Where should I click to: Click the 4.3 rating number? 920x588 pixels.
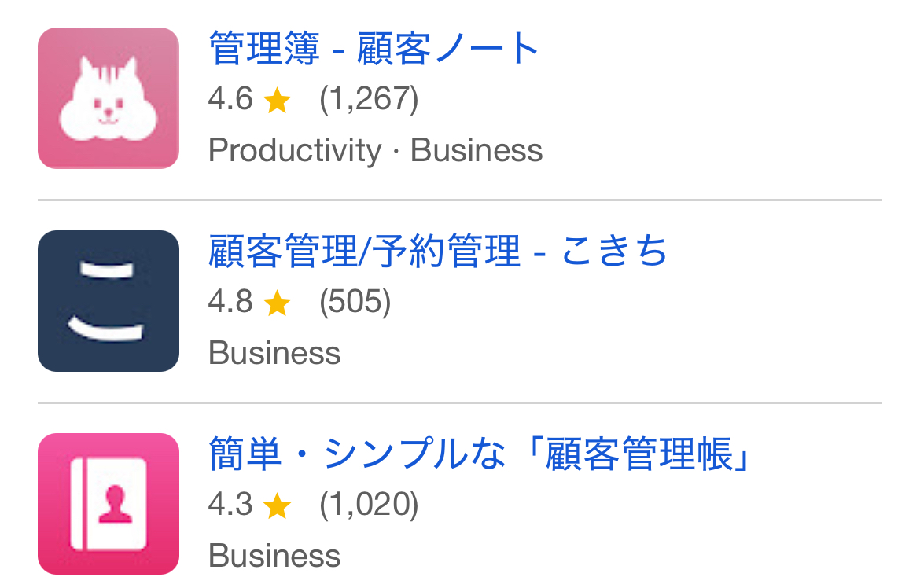click(x=230, y=505)
